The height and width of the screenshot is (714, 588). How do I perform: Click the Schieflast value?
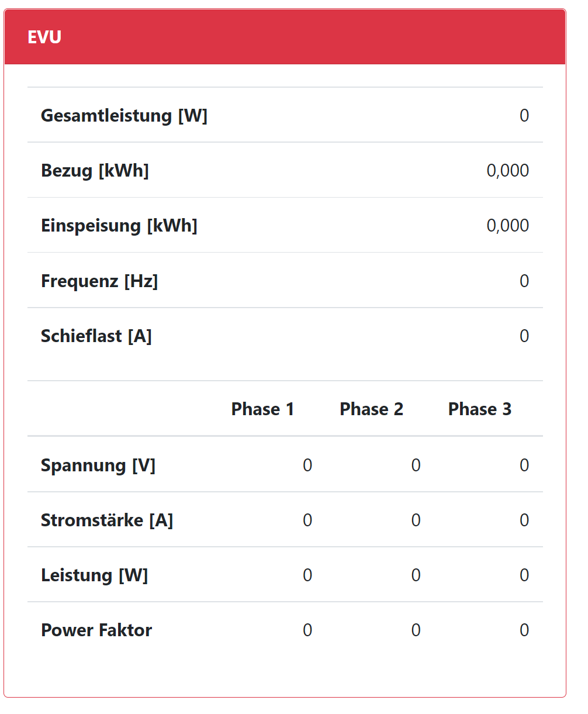point(524,336)
